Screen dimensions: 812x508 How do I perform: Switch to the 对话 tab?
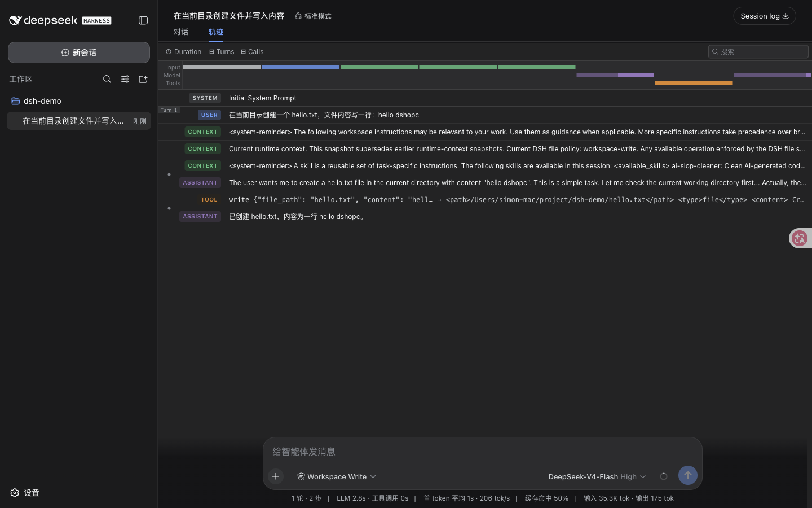[181, 32]
